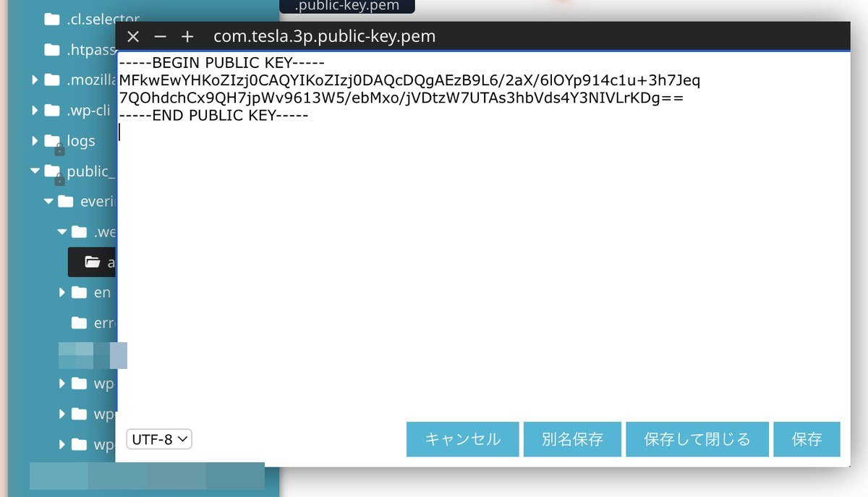This screenshot has height=497, width=868.
Task: Select the highlighted open folder icon
Action: 92,263
